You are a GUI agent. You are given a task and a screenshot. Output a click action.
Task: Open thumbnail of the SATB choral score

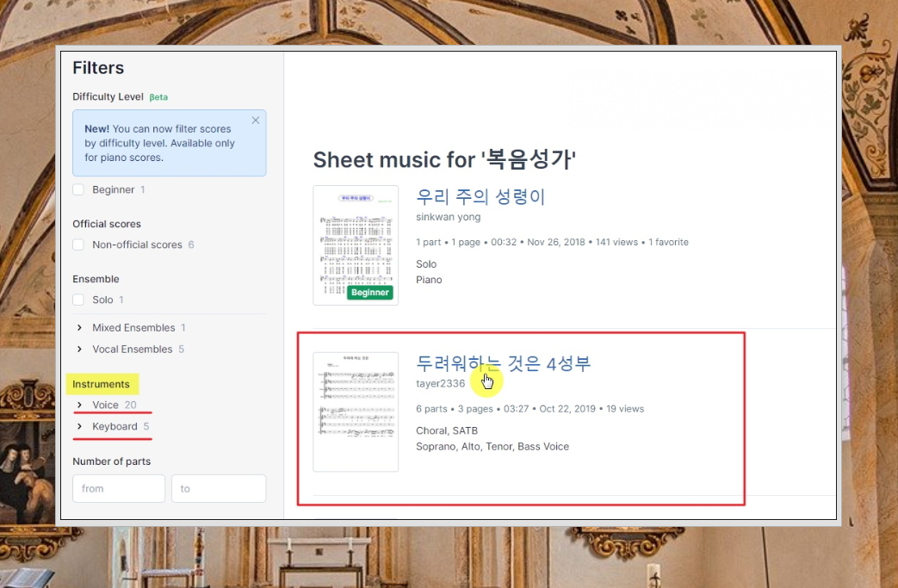356,412
